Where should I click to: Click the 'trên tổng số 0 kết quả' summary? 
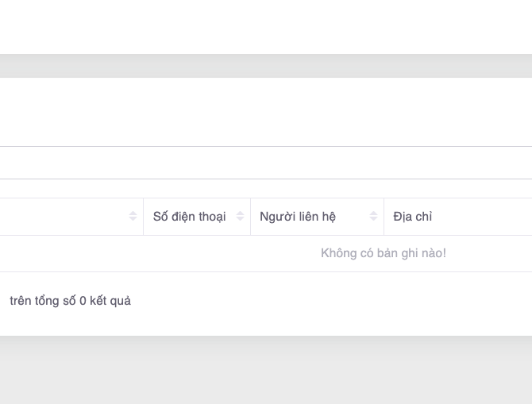70,301
